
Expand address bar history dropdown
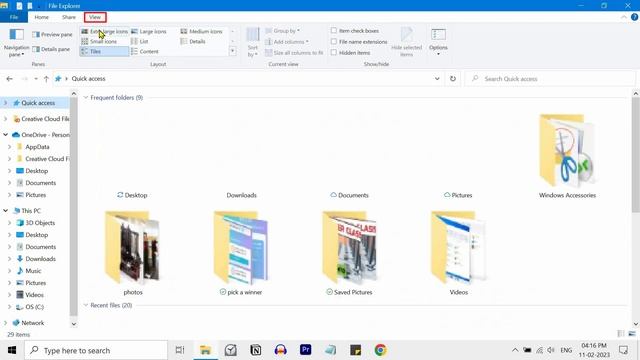click(437, 79)
